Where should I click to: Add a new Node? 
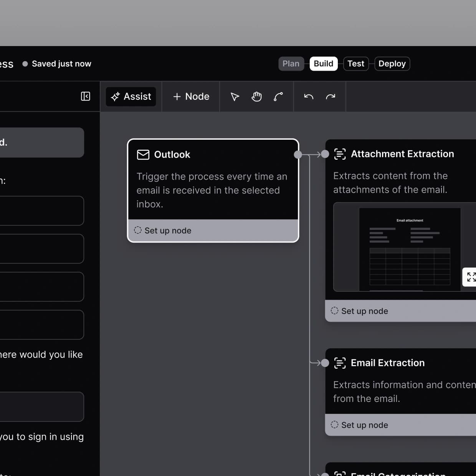tap(191, 96)
